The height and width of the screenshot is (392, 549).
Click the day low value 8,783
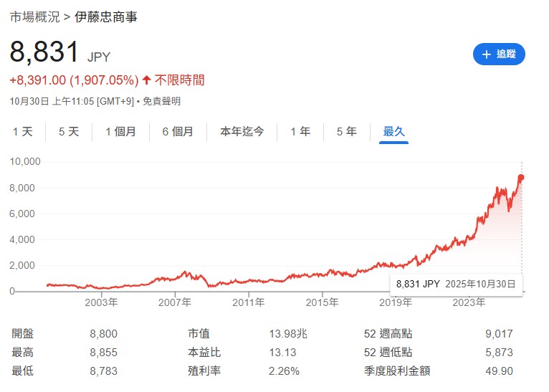pos(104,371)
